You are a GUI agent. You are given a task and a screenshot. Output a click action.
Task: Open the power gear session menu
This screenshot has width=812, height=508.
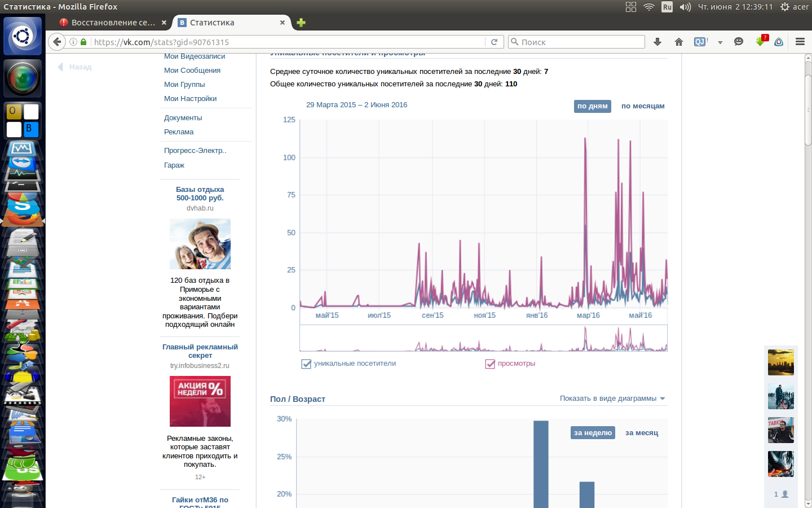pyautogui.click(x=785, y=7)
